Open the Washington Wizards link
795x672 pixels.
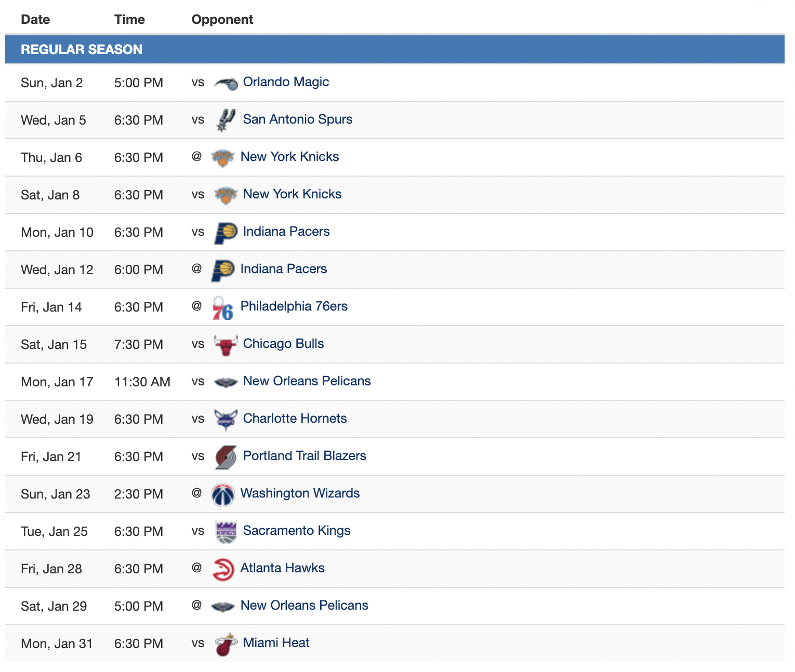(x=300, y=493)
